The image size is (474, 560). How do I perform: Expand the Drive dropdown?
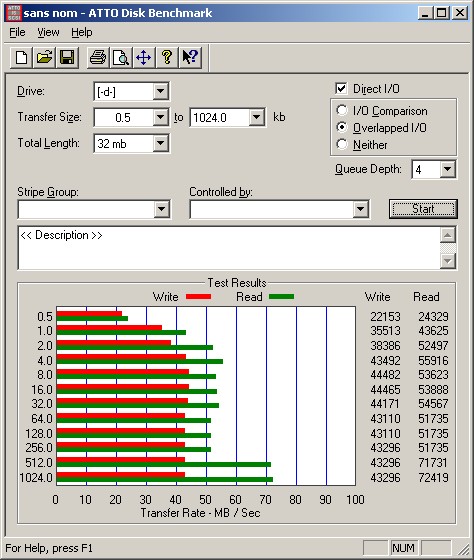(161, 91)
